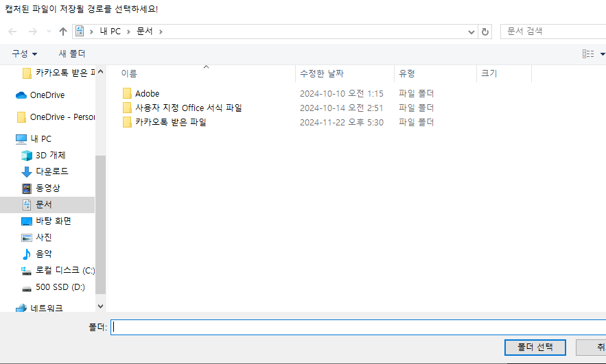
Task: Click date 2024-10-10 오전 1:15
Action: click(x=342, y=93)
